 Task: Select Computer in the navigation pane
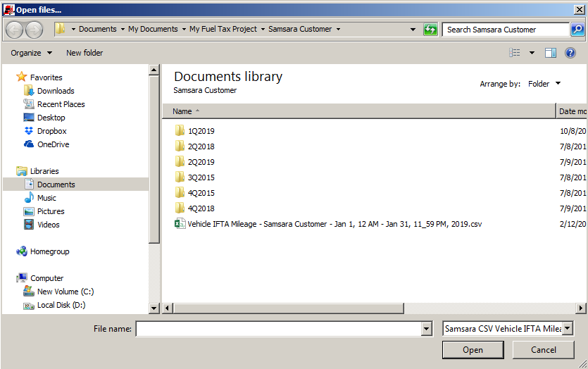click(x=47, y=278)
